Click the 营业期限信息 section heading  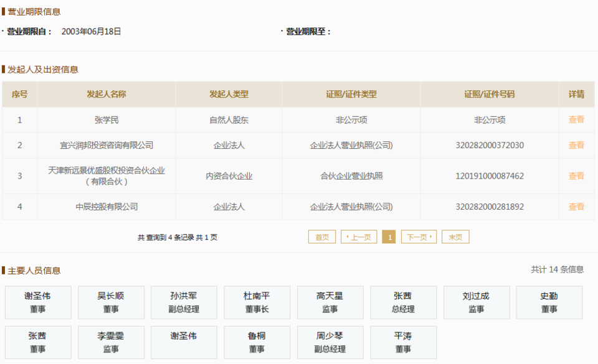click(x=34, y=12)
